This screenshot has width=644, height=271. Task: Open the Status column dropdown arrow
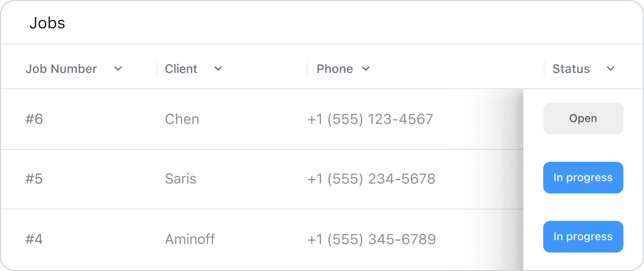610,69
